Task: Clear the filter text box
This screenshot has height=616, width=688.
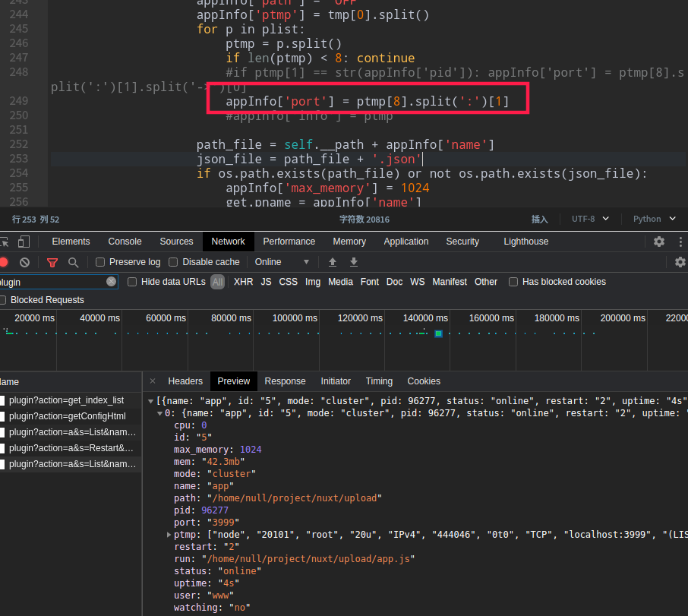Action: point(112,282)
